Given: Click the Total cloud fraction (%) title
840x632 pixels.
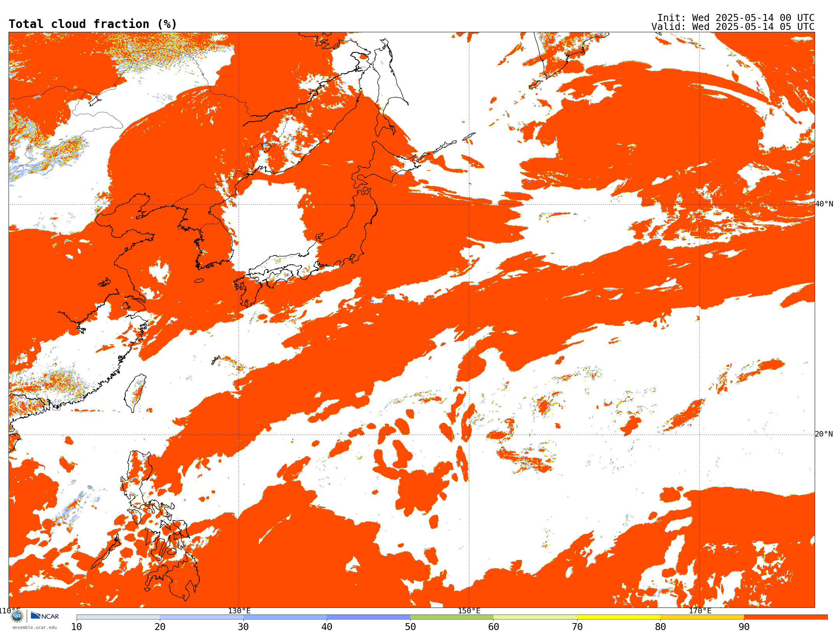Looking at the screenshot, I should point(93,24).
